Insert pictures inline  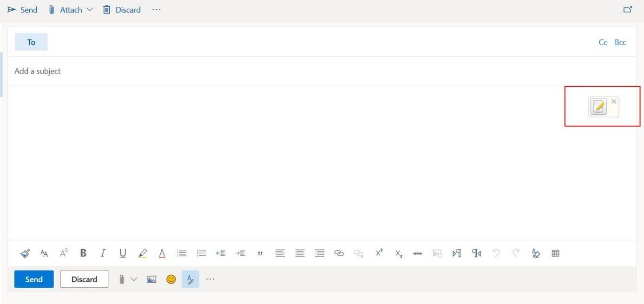(151, 279)
